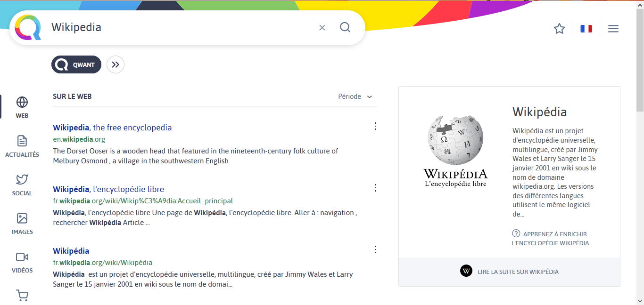Open options menu for 'l'encyclopédie libre' result
Screen dimensions: 644x305
pyautogui.click(x=375, y=188)
